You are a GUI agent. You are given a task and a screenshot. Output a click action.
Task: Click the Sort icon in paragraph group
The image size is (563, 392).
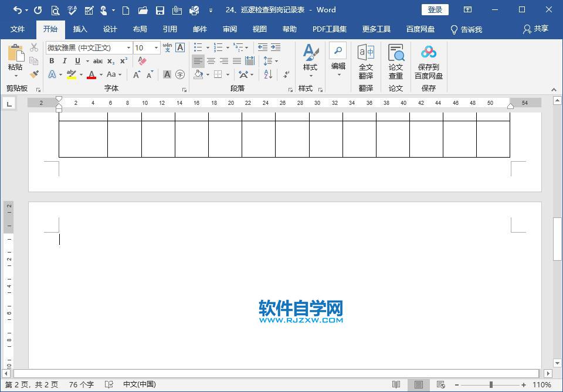pyautogui.click(x=268, y=74)
